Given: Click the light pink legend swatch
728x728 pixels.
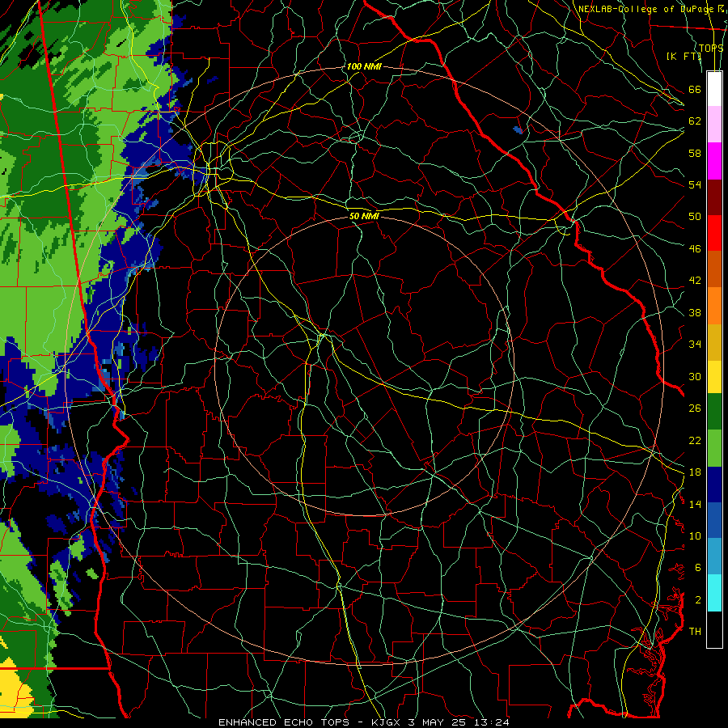Looking at the screenshot, I should (714, 125).
